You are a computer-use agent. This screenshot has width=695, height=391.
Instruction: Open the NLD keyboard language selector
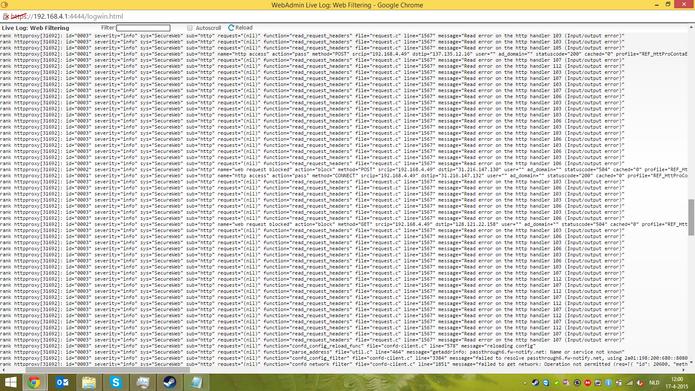coord(654,383)
